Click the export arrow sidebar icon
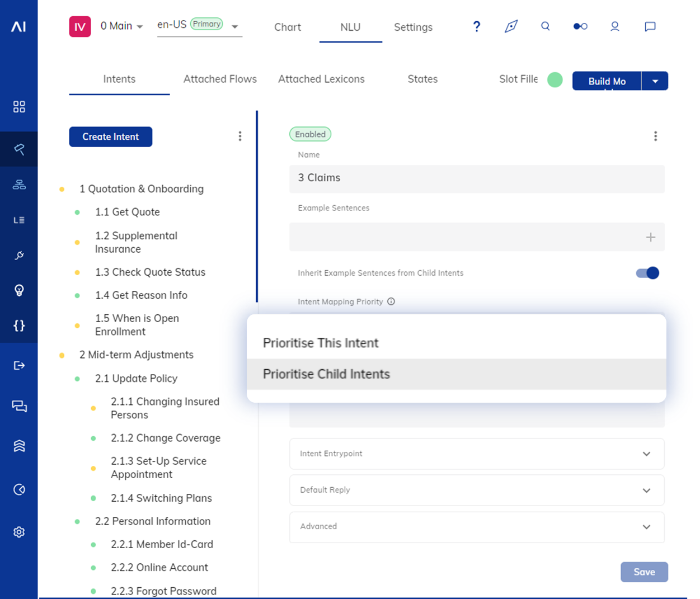This screenshot has height=599, width=700. click(19, 366)
